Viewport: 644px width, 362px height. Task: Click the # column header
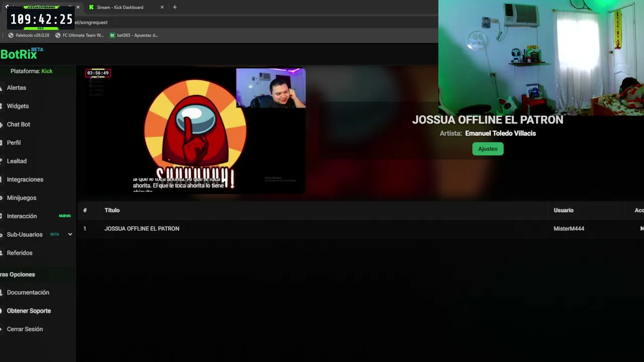coord(85,210)
